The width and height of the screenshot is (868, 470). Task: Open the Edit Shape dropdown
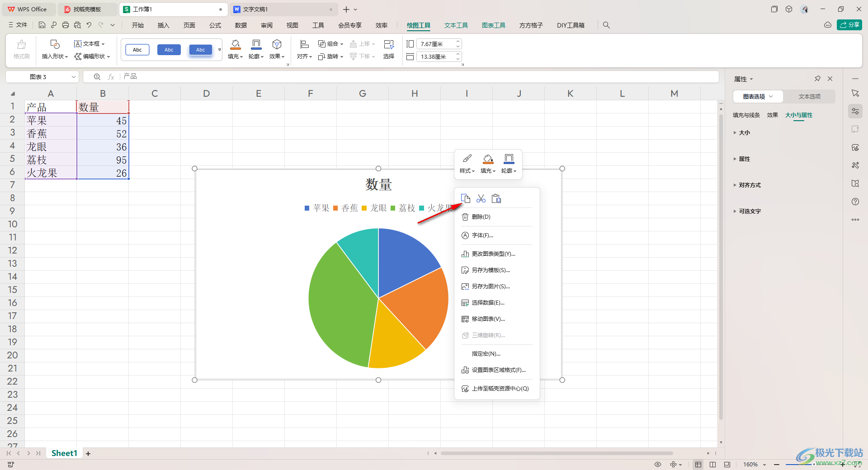click(x=92, y=56)
